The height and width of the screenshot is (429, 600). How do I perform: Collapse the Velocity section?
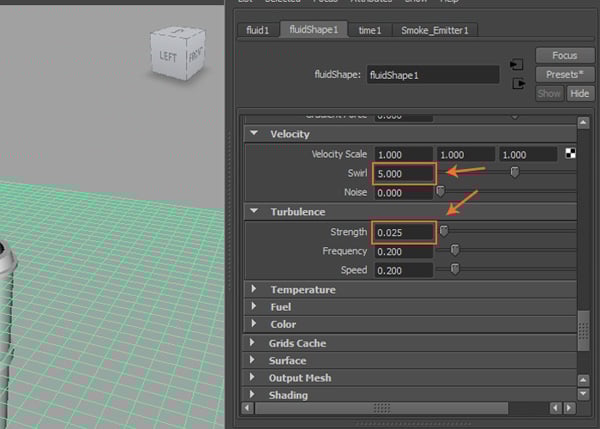click(x=254, y=134)
